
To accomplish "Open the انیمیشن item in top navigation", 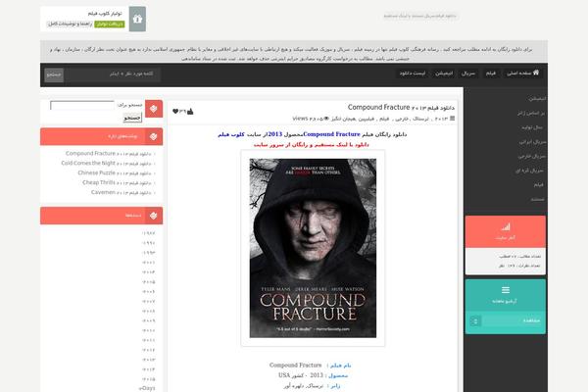I will point(444,73).
